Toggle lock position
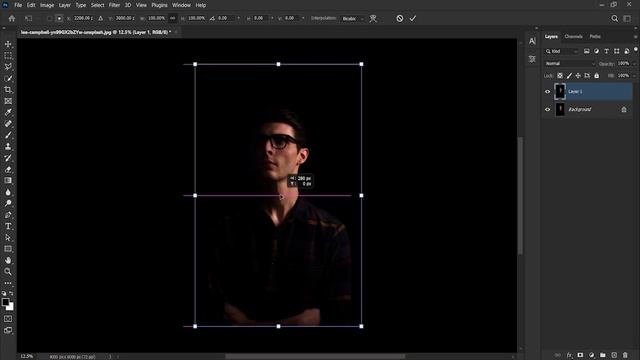Image resolution: width=640 pixels, height=360 pixels. pos(578,76)
